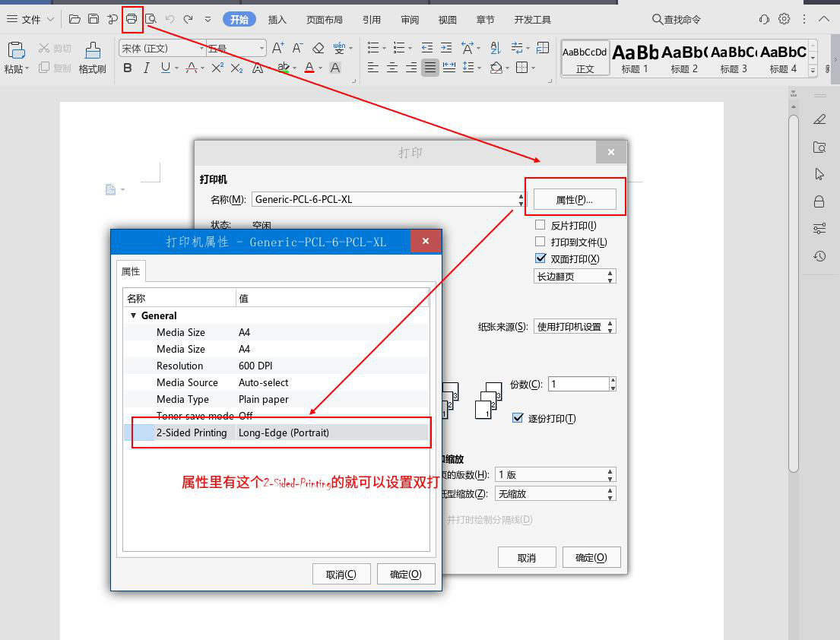Open the 纸张来源 paper source dropdown
Image resolution: width=840 pixels, height=640 pixels.
point(575,327)
